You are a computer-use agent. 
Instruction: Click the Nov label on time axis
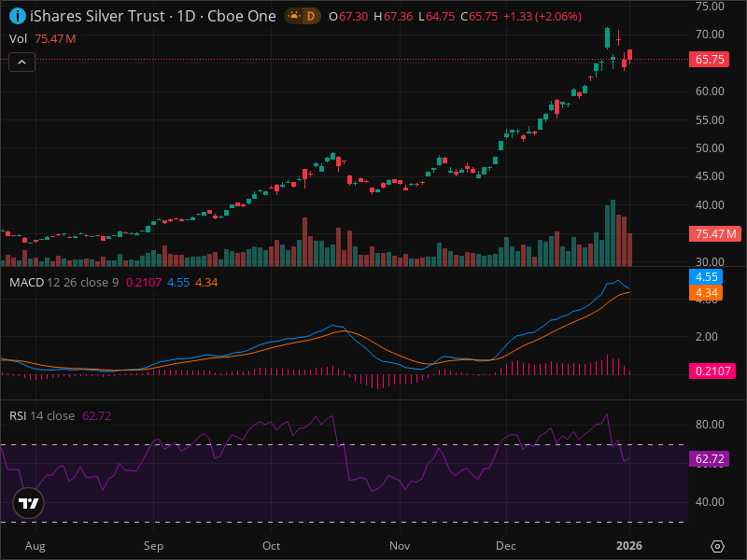pos(400,546)
